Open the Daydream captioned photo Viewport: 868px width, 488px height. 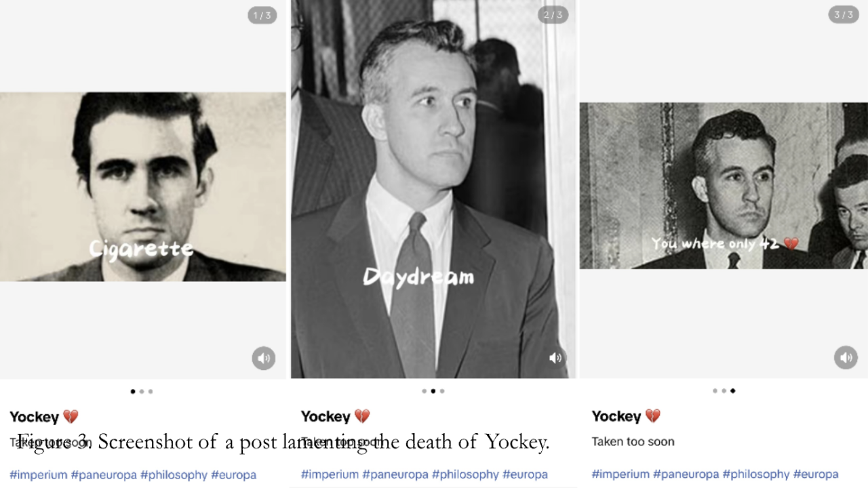[433, 189]
